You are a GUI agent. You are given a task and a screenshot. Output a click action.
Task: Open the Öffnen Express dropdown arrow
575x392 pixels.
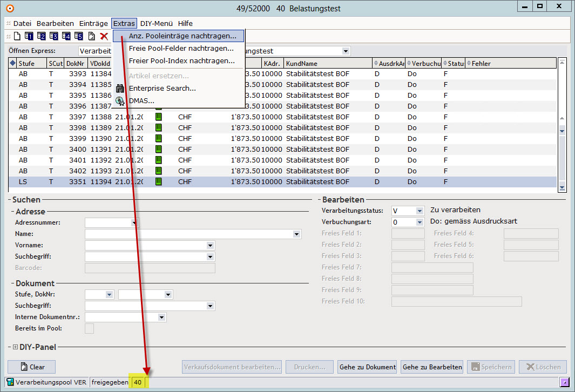coord(346,51)
